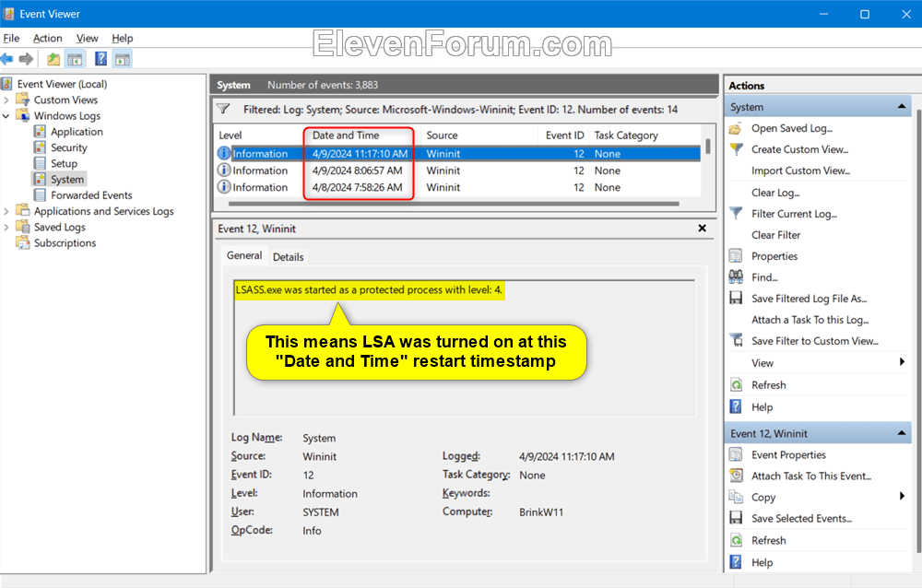Click the info icon on 8:06:57 AM row

tap(224, 171)
